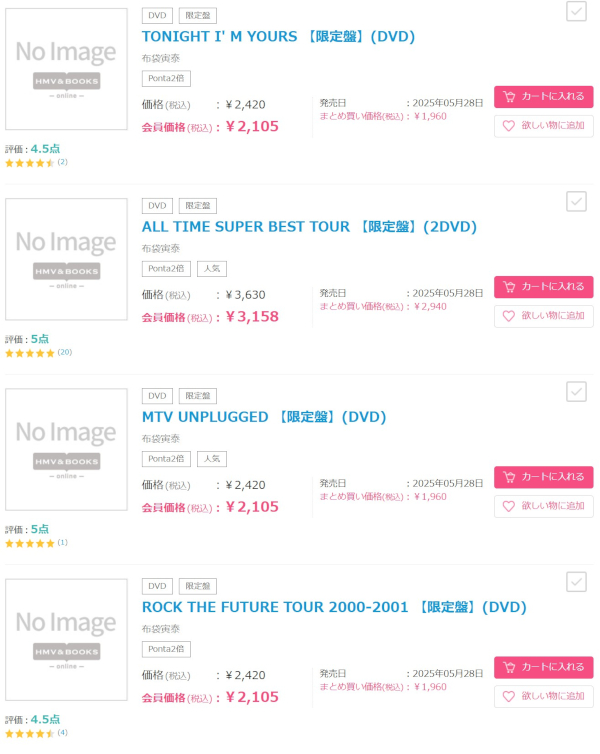Add ALL TIME SUPER BEST TOUR to cart
The height and width of the screenshot is (754, 600).
coord(543,287)
